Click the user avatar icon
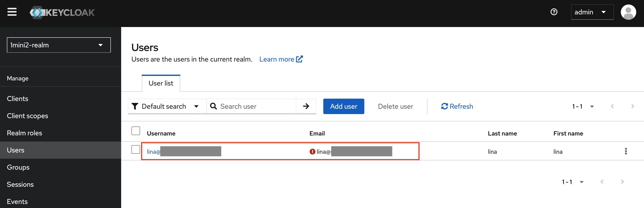Screen dimensions: 644x208 pyautogui.click(x=628, y=12)
